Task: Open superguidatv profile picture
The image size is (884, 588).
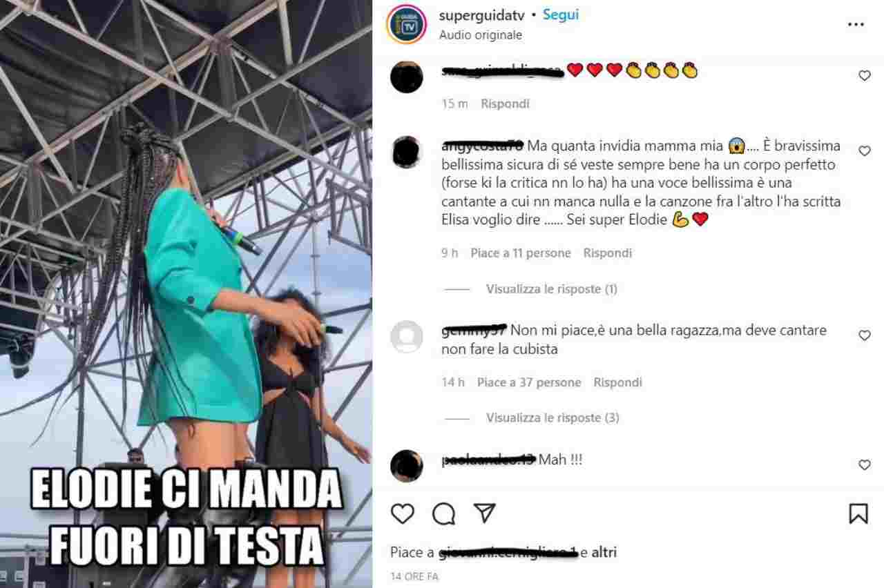Action: [406, 24]
